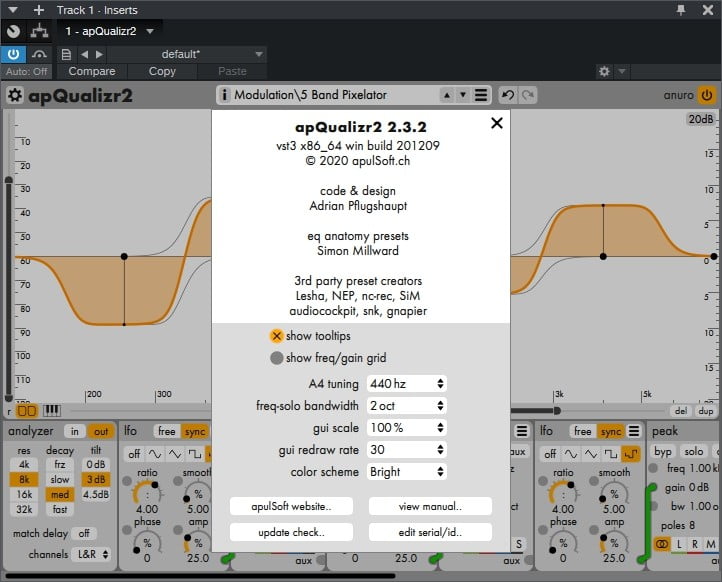Set right lfo to sync mode
This screenshot has height=582, width=722.
pos(611,431)
